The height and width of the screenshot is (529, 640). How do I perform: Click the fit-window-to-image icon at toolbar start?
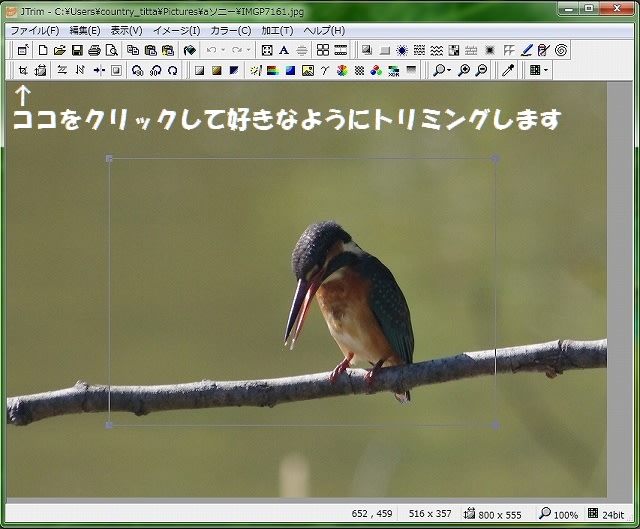tap(23, 50)
